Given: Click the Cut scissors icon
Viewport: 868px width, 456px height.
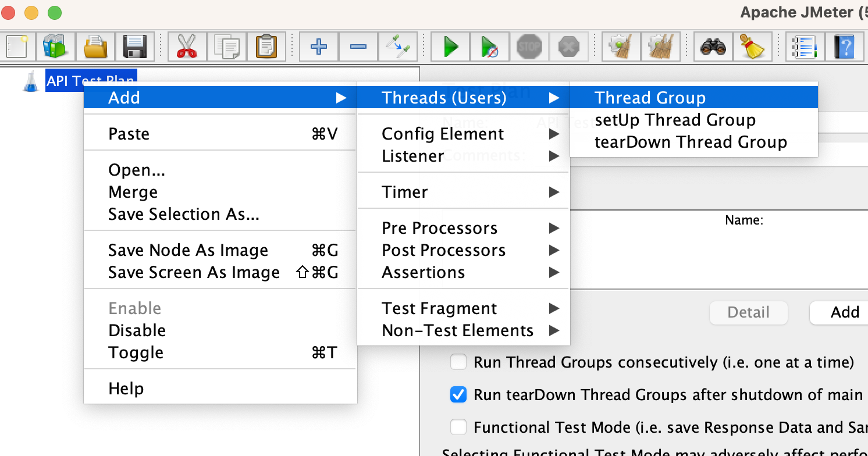Looking at the screenshot, I should (186, 45).
